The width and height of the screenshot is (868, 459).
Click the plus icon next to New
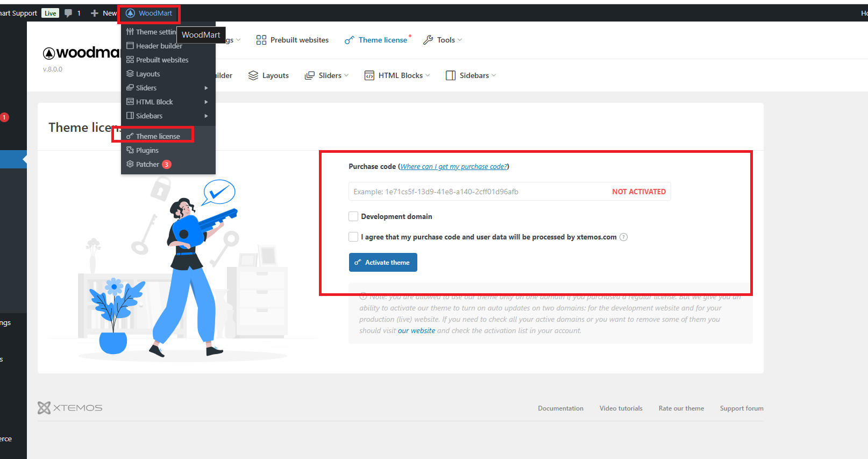click(x=95, y=13)
